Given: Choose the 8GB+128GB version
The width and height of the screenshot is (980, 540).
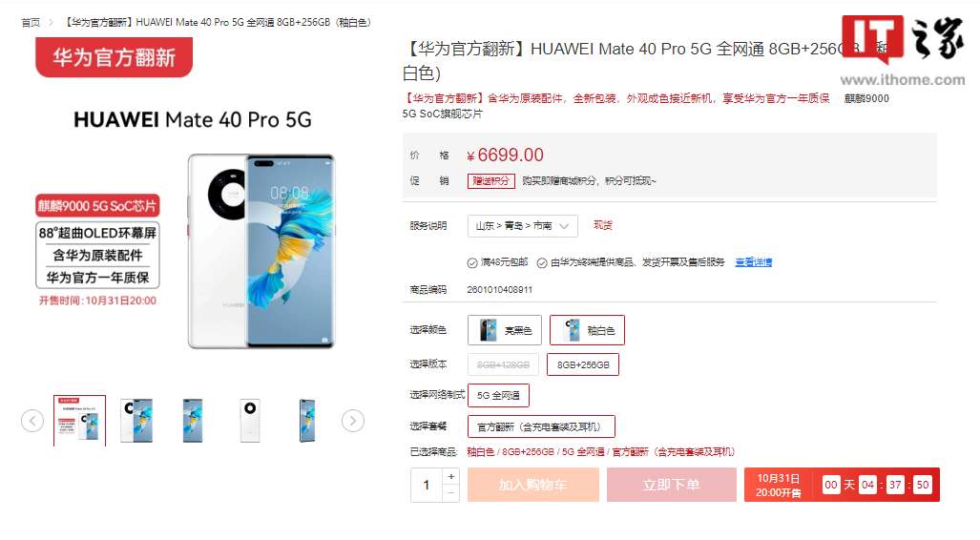Looking at the screenshot, I should 503,364.
